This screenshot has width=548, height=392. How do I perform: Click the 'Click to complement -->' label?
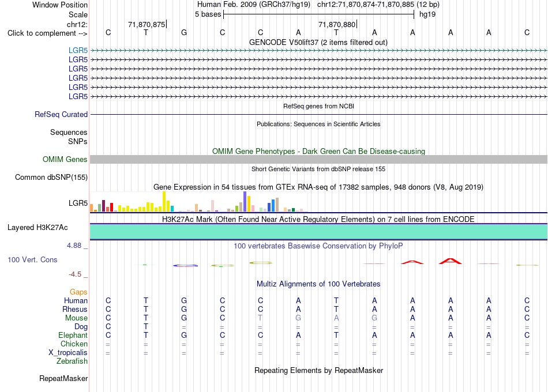tap(47, 33)
